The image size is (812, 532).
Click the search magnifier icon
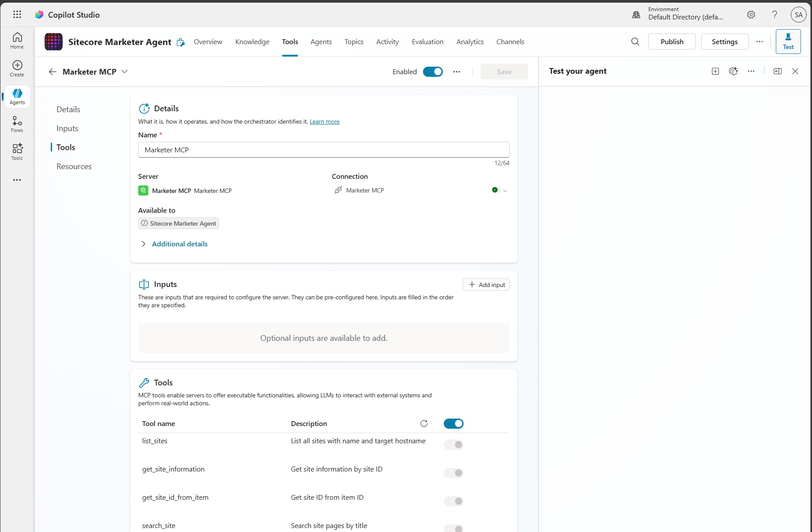click(x=635, y=42)
